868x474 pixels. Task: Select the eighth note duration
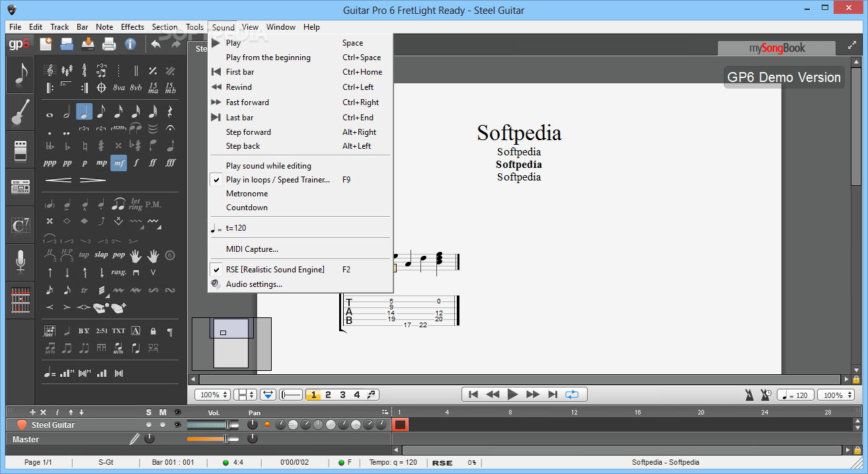click(x=101, y=112)
